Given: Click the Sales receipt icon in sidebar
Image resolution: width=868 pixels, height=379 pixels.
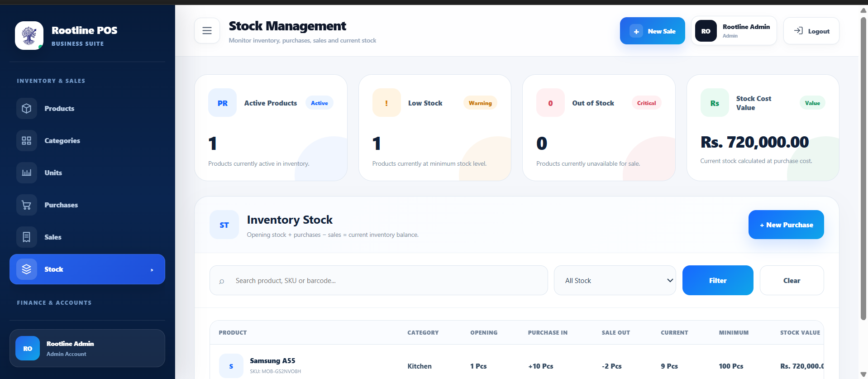Looking at the screenshot, I should (27, 237).
